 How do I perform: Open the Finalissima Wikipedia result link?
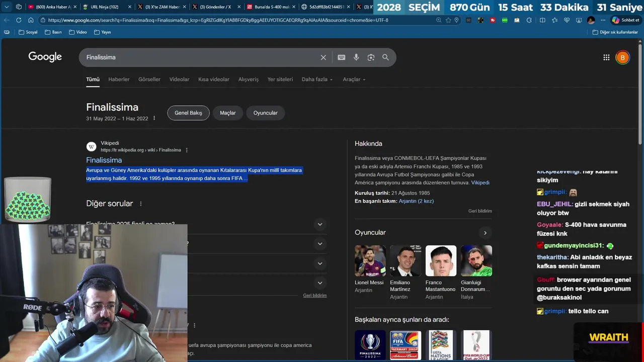(104, 160)
